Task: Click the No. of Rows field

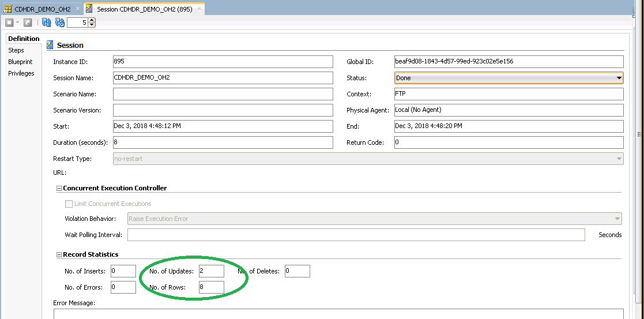Action: 212,287
